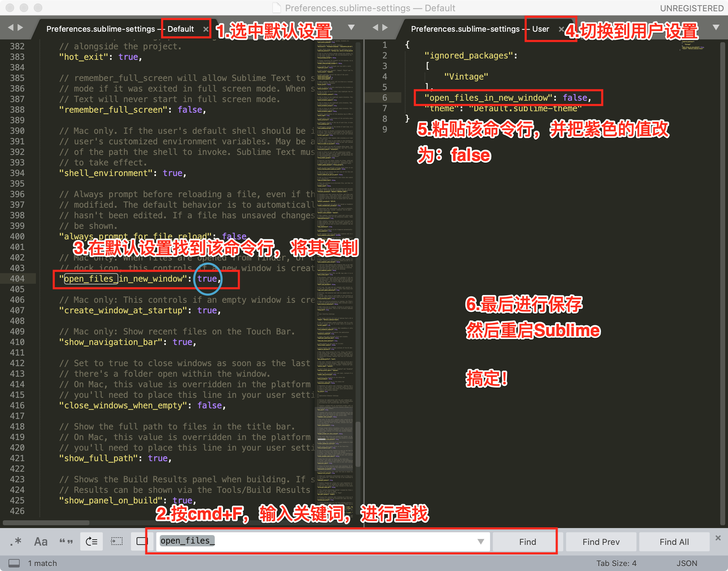Click line number 6 in User gutter
Image resolution: width=728 pixels, height=571 pixels.
385,98
